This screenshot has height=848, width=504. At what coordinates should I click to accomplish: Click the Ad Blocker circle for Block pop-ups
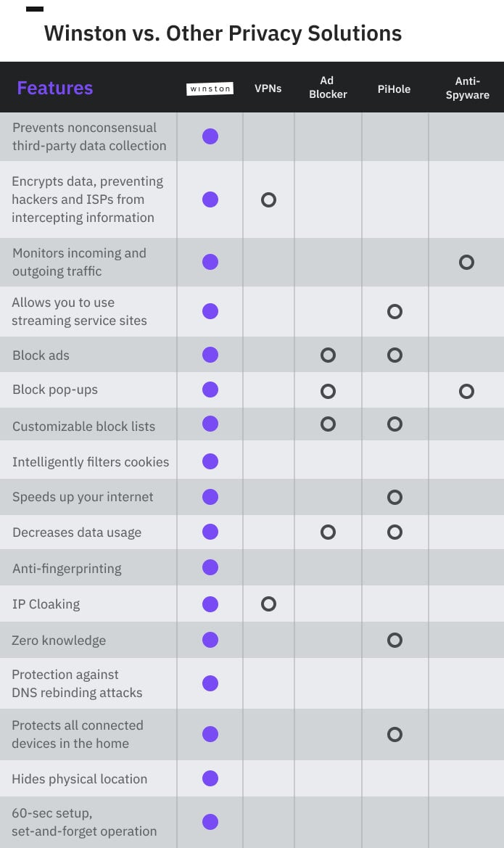coord(328,391)
